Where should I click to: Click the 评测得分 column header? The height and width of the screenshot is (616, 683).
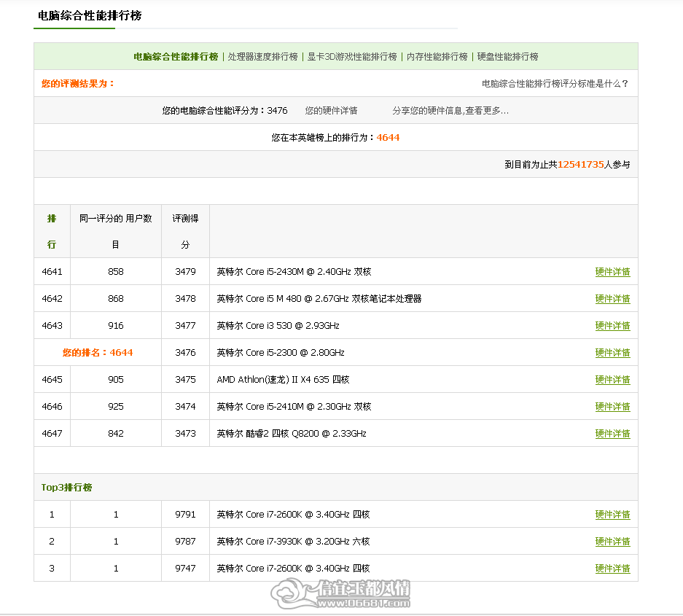(x=185, y=231)
